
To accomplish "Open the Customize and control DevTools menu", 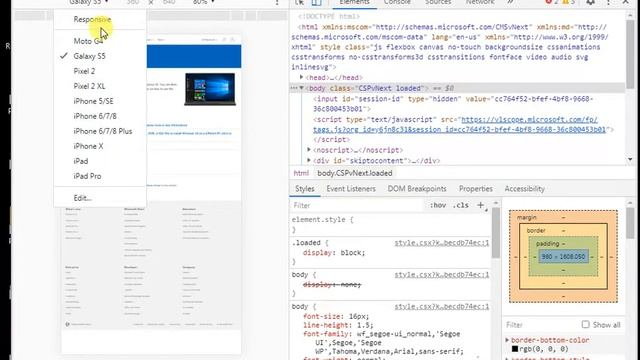I will [x=608, y=2].
